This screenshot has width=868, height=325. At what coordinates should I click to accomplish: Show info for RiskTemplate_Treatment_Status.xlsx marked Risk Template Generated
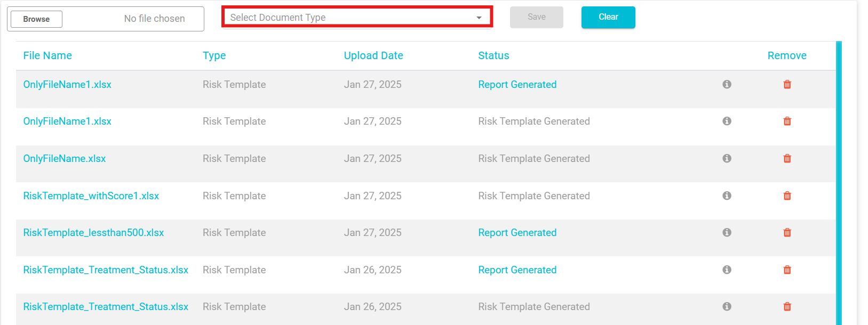727,306
